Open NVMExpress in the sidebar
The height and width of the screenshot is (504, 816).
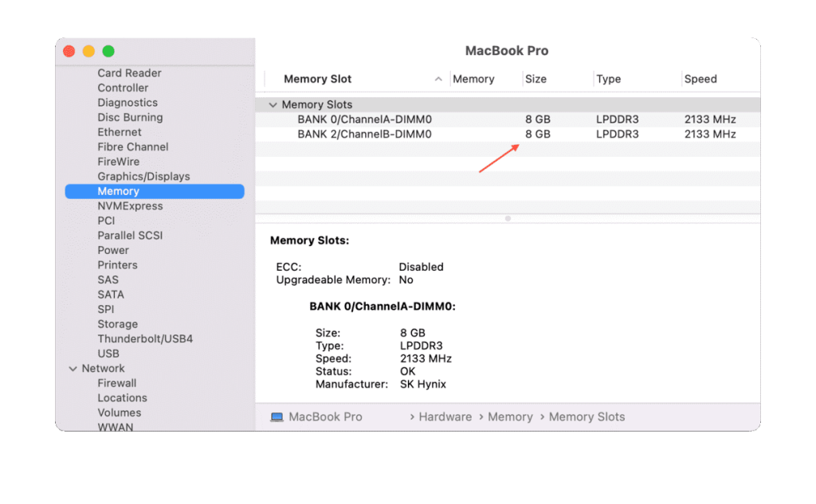coord(130,206)
